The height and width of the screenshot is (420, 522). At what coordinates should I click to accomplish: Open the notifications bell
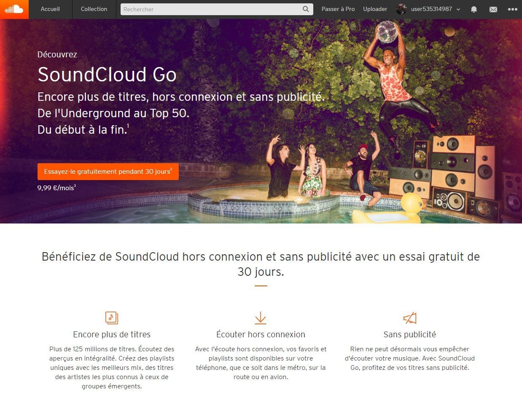[474, 9]
